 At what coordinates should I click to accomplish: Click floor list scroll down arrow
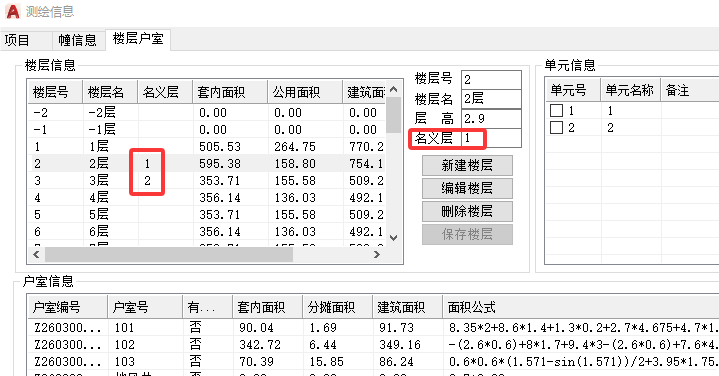pos(393,238)
